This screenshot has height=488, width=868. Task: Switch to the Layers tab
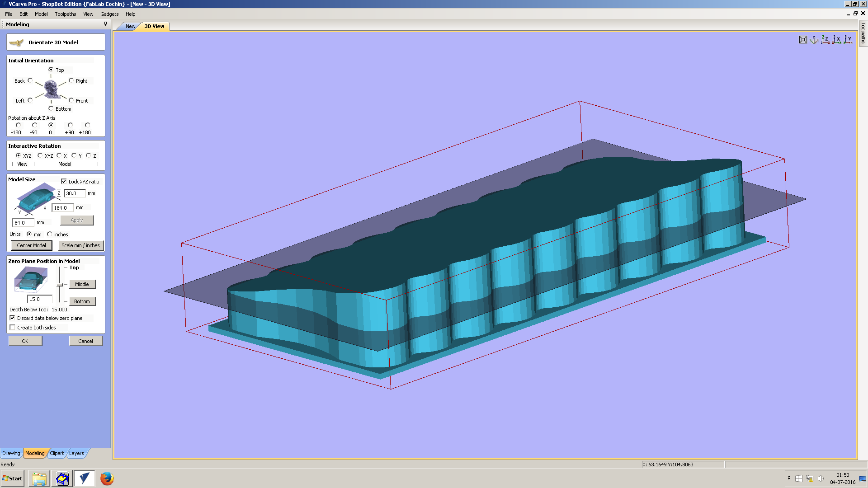pos(76,453)
